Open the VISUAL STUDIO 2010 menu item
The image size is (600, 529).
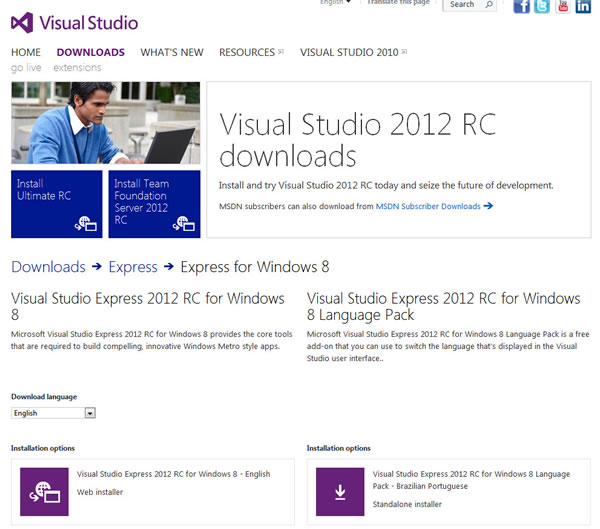tap(349, 52)
